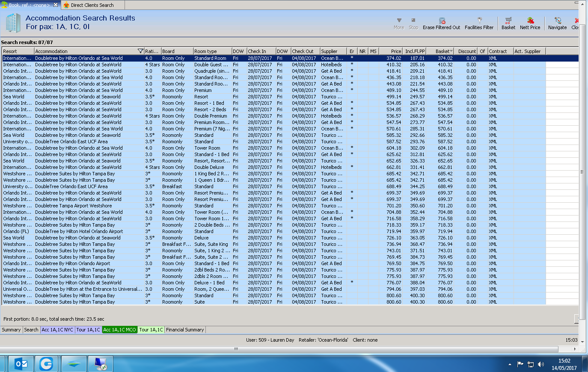Sort by the Supplier column header
The height and width of the screenshot is (372, 588).
click(x=333, y=51)
